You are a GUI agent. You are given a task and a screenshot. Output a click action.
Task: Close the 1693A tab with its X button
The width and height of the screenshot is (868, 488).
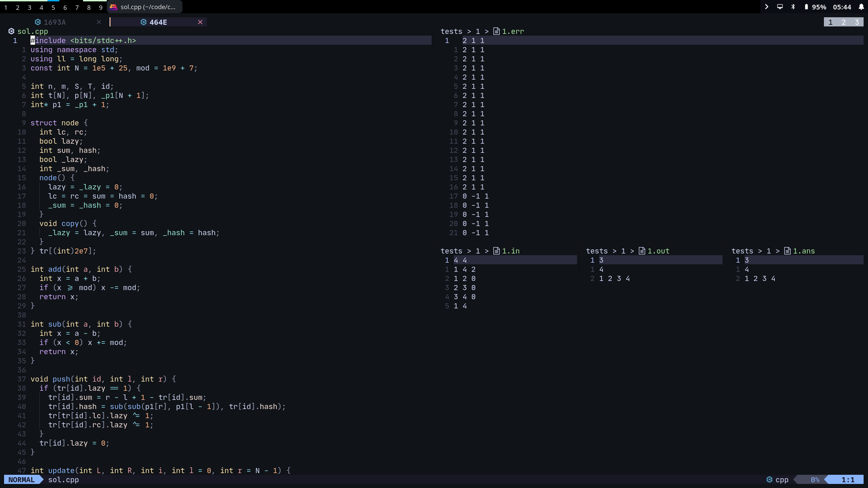(99, 22)
